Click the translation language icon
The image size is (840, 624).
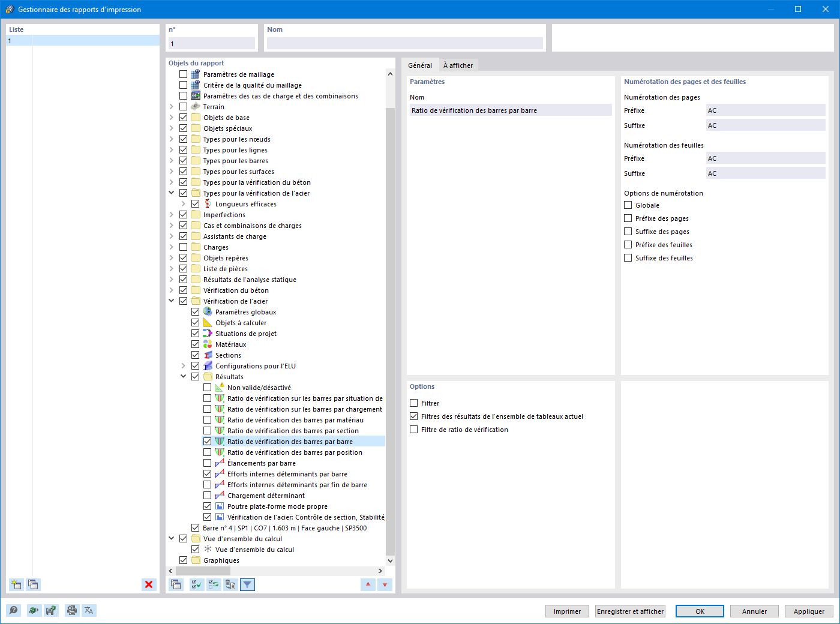click(89, 610)
